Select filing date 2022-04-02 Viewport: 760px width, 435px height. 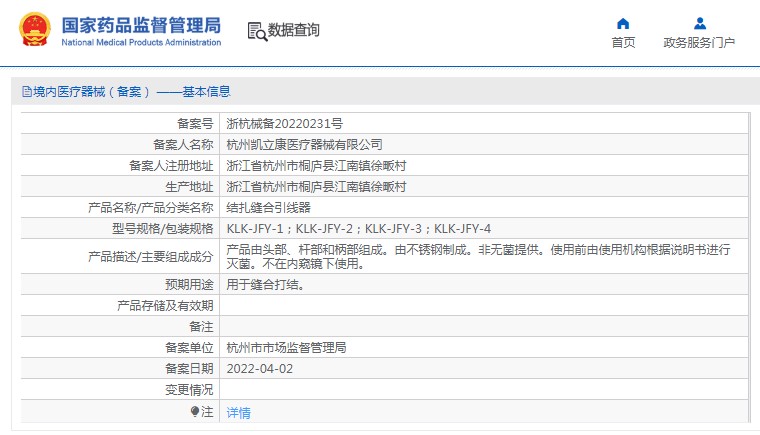click(x=260, y=369)
